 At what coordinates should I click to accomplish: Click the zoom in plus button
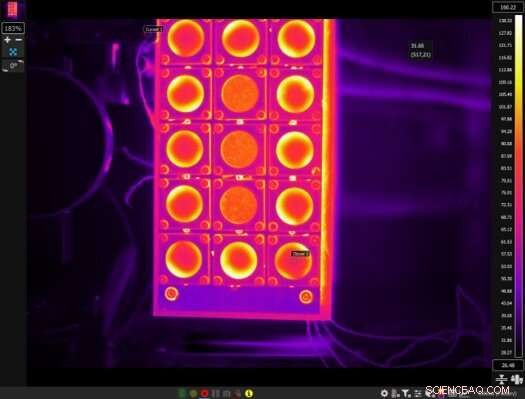pyautogui.click(x=7, y=39)
